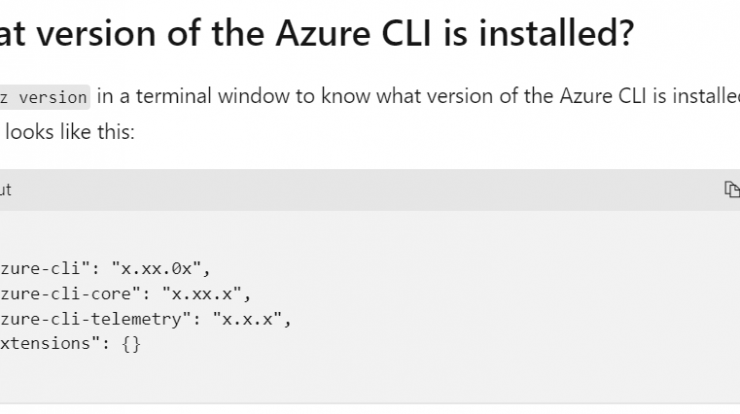
Task: Click the "x.xx.x" version value
Action: (202, 294)
